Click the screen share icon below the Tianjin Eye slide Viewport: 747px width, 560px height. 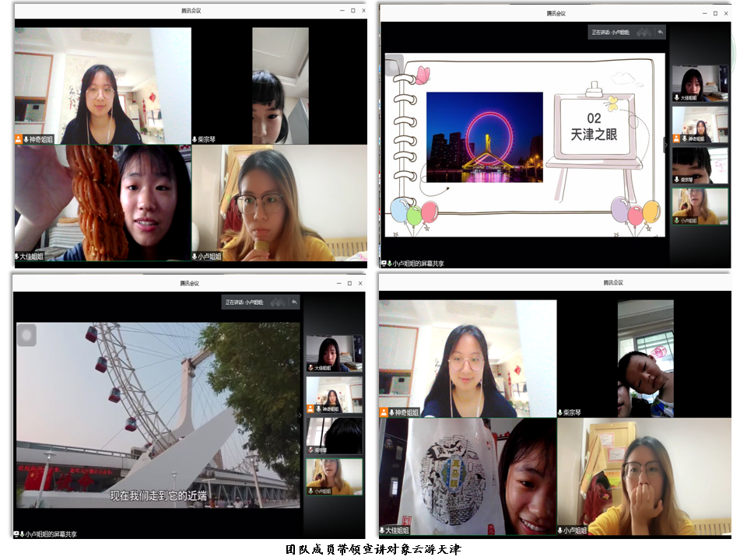click(x=385, y=264)
